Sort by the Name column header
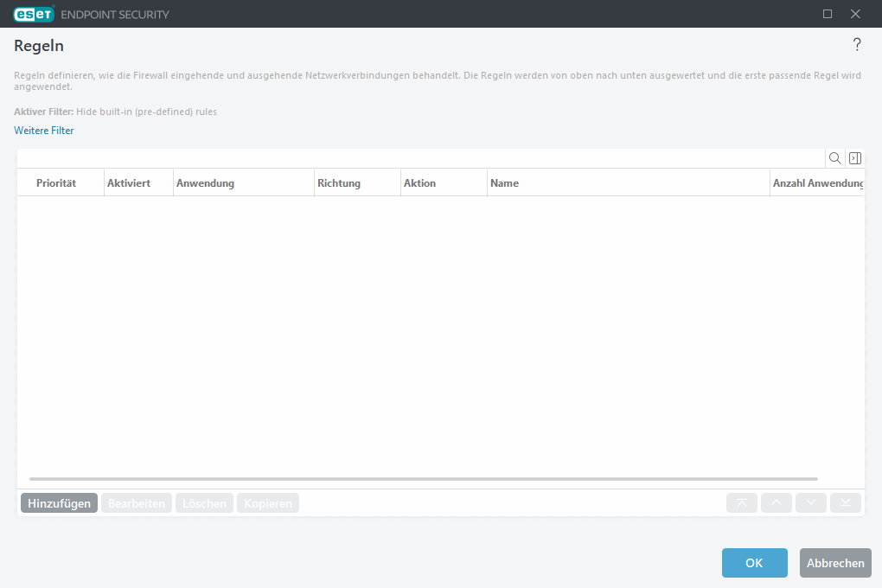 [505, 183]
